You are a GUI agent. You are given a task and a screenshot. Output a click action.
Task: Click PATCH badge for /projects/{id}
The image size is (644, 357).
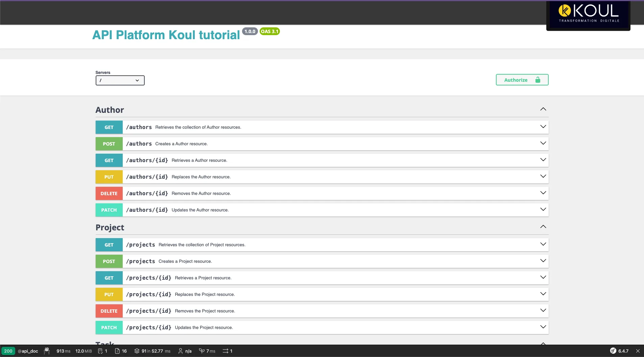[109, 328]
